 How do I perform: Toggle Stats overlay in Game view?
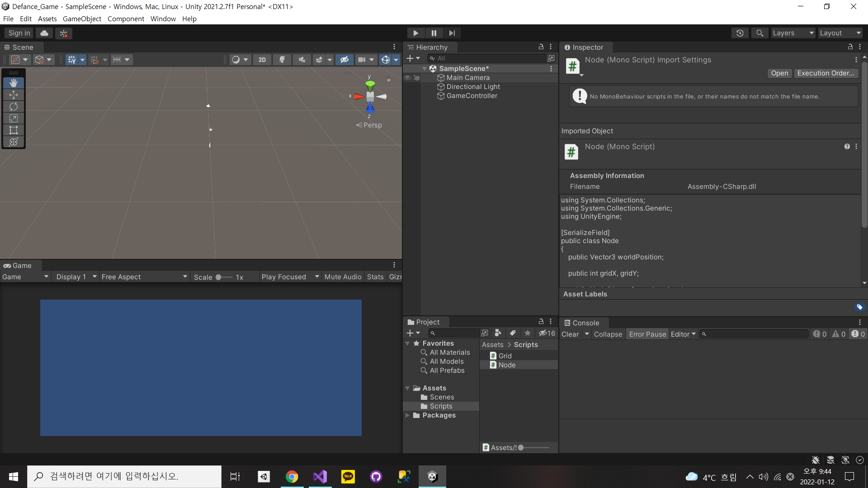375,277
